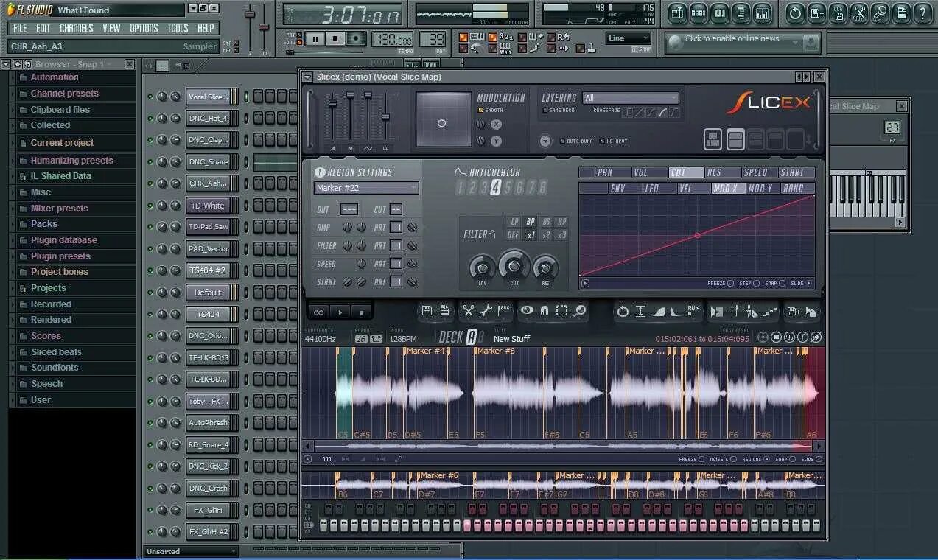This screenshot has width=938, height=560.
Task: Click Slicex scissors slicing tool icon
Action: tap(468, 311)
